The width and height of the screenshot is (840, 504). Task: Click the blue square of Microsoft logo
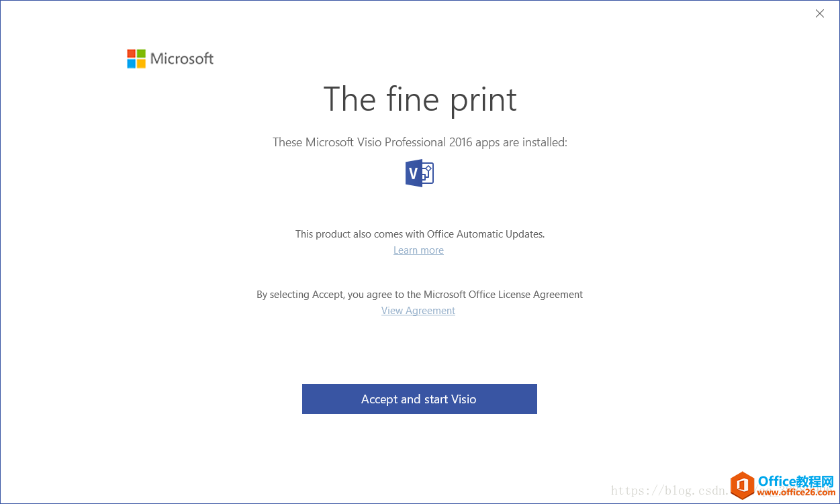point(132,64)
